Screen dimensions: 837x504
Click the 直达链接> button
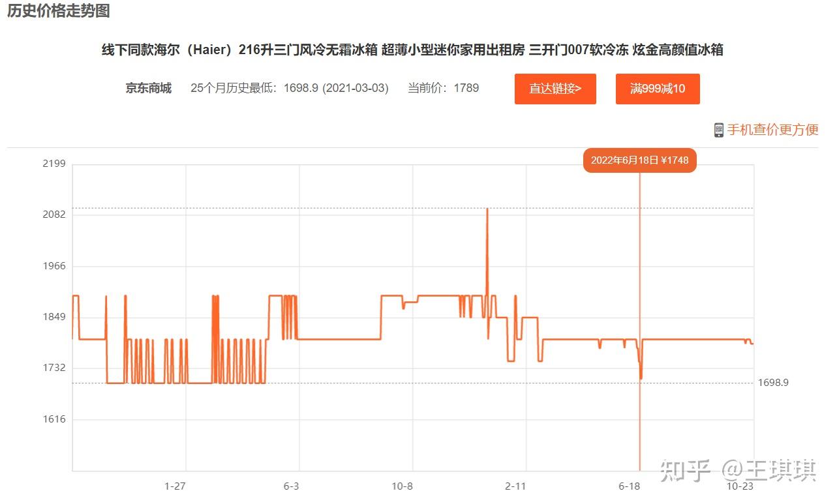pyautogui.click(x=555, y=89)
